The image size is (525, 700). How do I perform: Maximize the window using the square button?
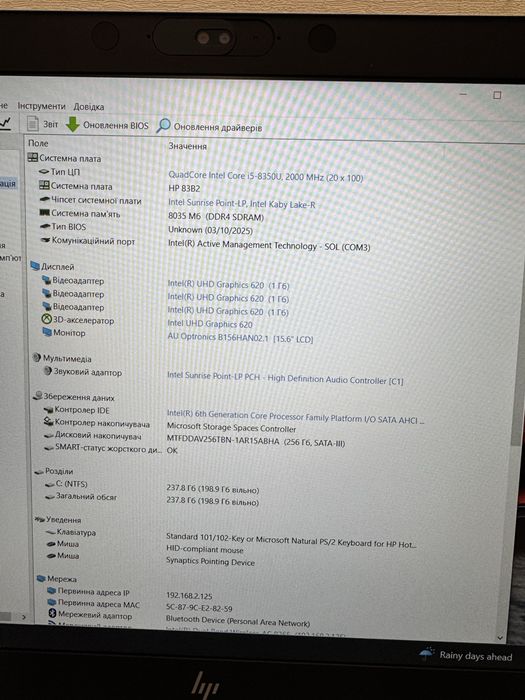[497, 95]
